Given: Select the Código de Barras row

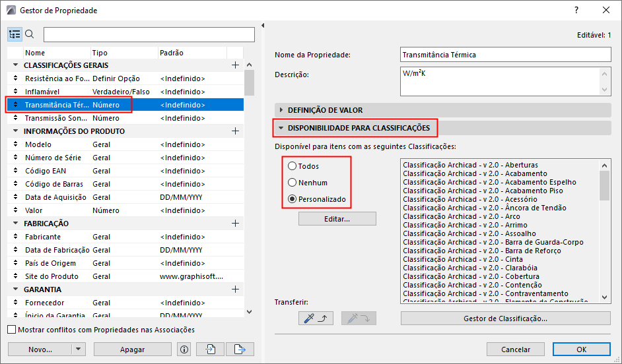Looking at the screenshot, I should pos(125,184).
